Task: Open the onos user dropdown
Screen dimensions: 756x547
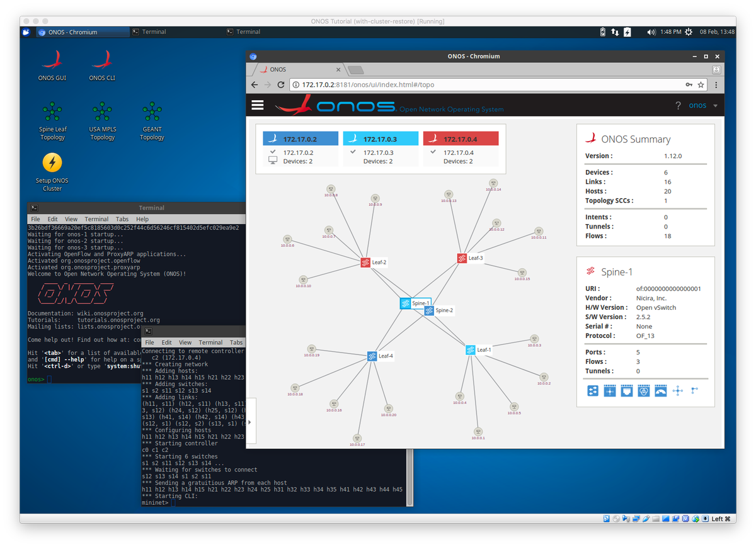Action: click(703, 106)
